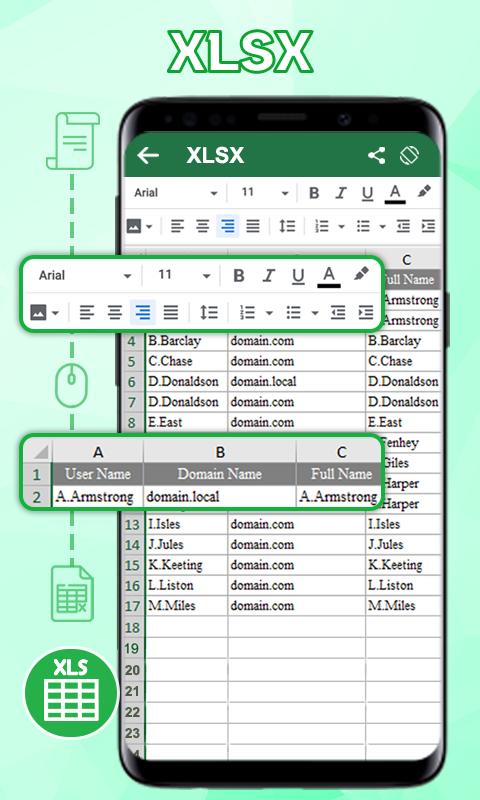480x800 pixels.
Task: Click numbered list in the enlarged callout toolbar
Action: 247,312
